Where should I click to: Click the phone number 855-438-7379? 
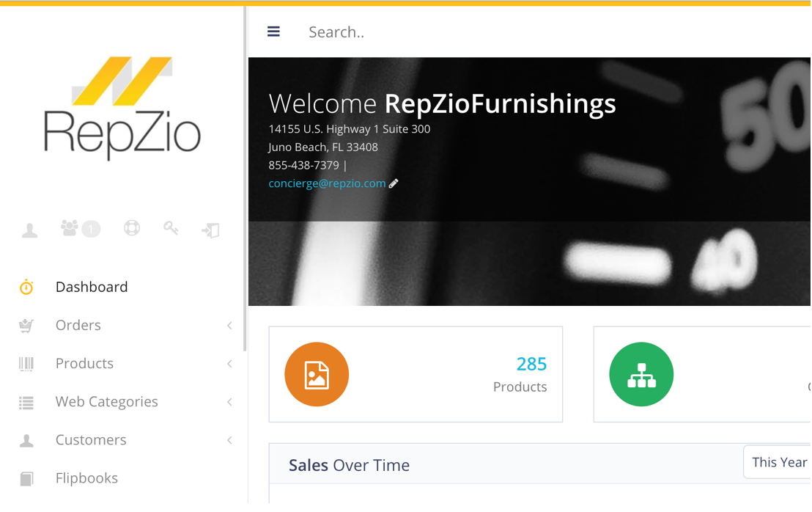pyautogui.click(x=303, y=165)
